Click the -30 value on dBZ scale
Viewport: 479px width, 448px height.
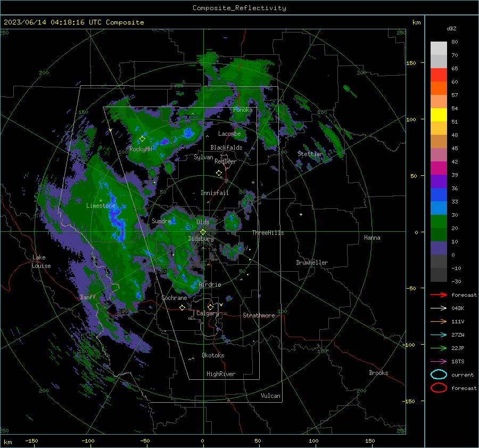(457, 281)
